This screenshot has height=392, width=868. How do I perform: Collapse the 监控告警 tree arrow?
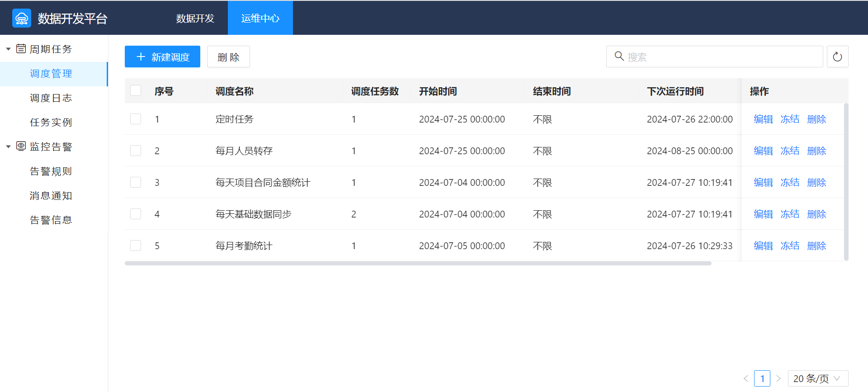click(x=8, y=146)
